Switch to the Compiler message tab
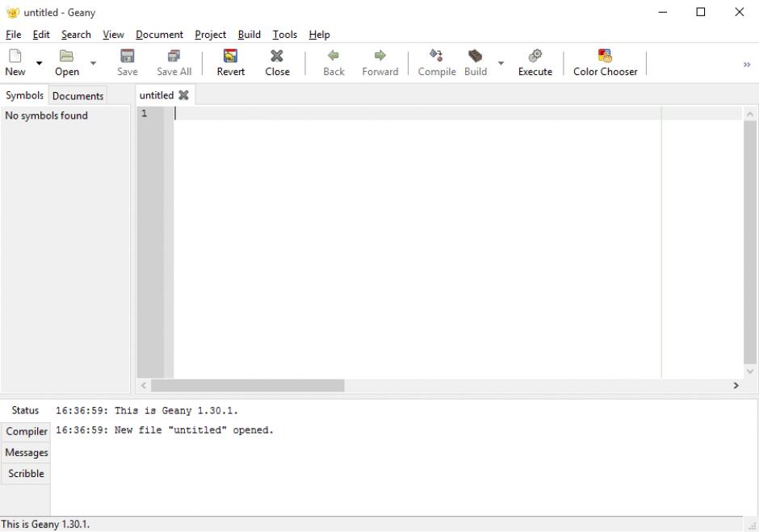 pyautogui.click(x=27, y=431)
